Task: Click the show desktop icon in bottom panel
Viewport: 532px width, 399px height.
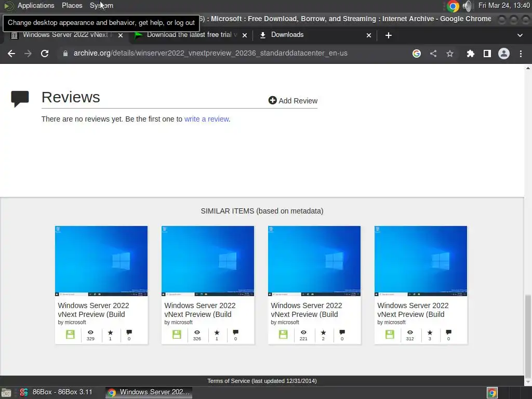Action: click(6, 393)
